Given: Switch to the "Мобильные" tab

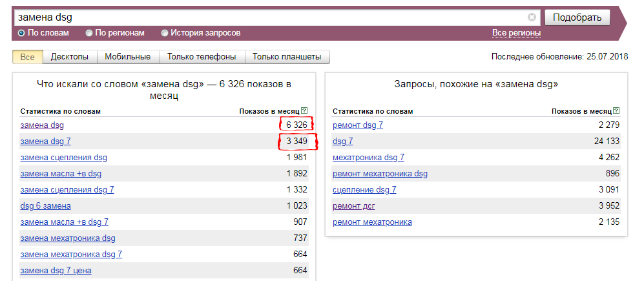Looking at the screenshot, I should [x=128, y=57].
